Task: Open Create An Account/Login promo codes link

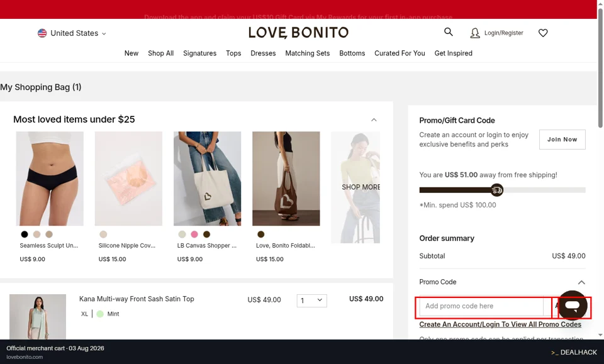Action: pyautogui.click(x=500, y=324)
